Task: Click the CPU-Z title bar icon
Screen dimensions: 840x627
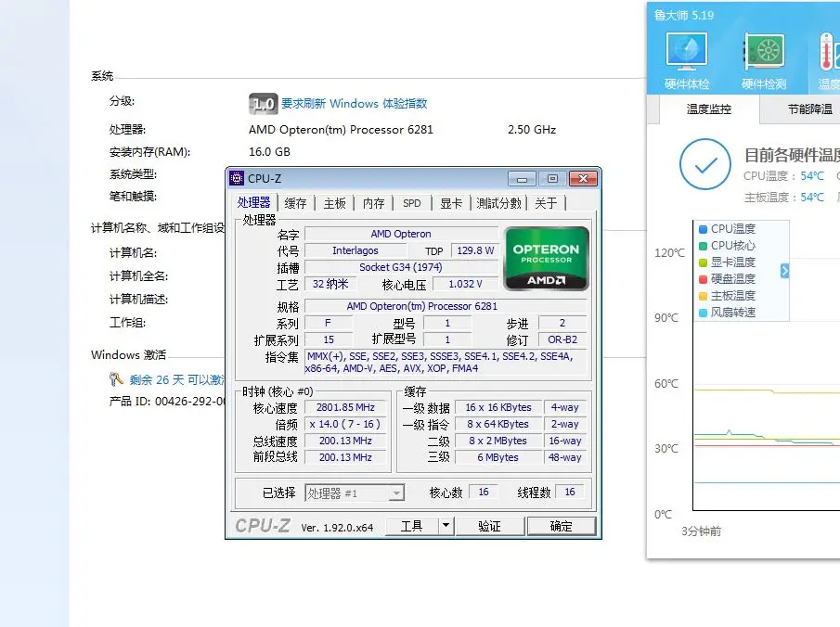Action: click(x=237, y=178)
